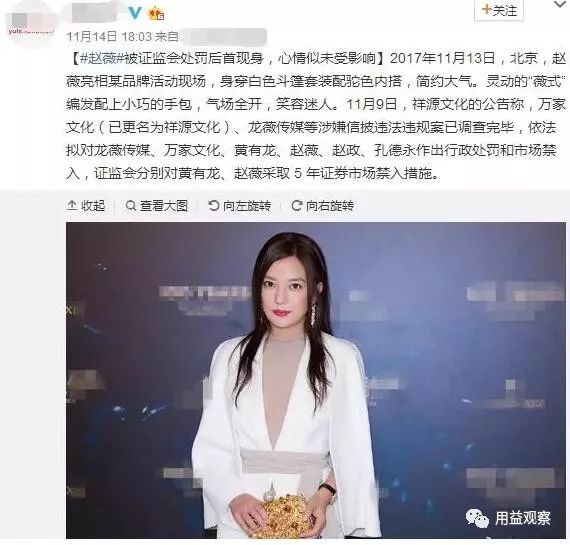Open the blurred username link
570x545 pixels.
click(97, 13)
